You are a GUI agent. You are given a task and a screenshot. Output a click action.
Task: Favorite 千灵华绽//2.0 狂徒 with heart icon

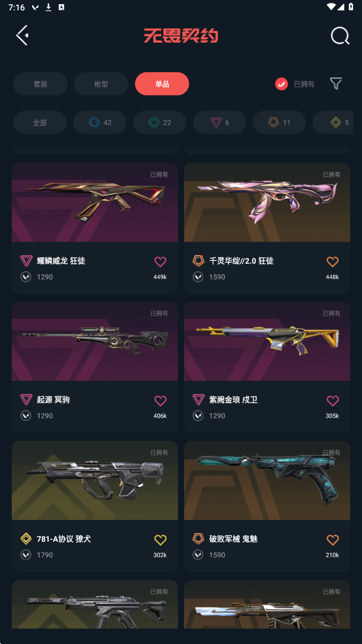[333, 261]
